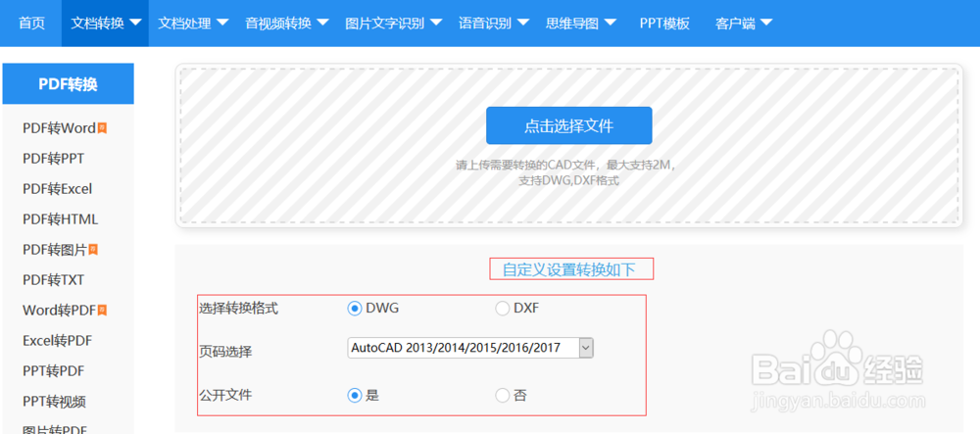The height and width of the screenshot is (434, 980).
Task: Expand the 思维导图 dropdown menu
Action: (x=581, y=24)
